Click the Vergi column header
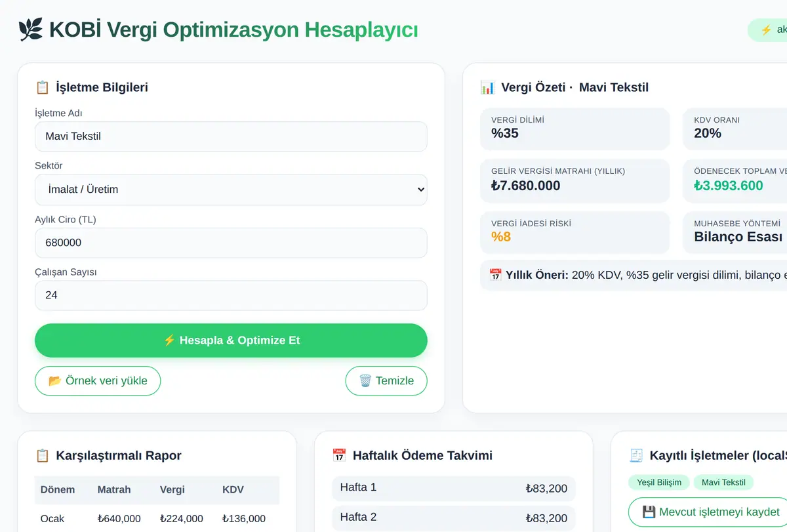This screenshot has height=532, width=787. point(172,489)
